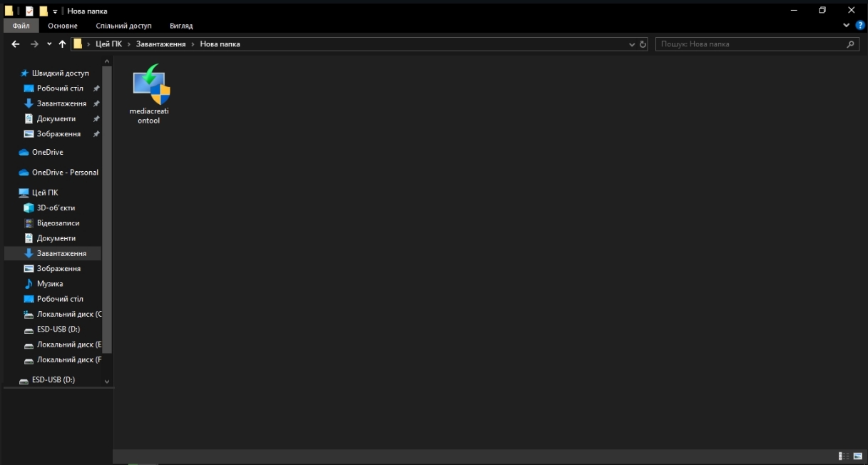
Task: Open Робочий стіл under Цей ПК
Action: (x=54, y=299)
